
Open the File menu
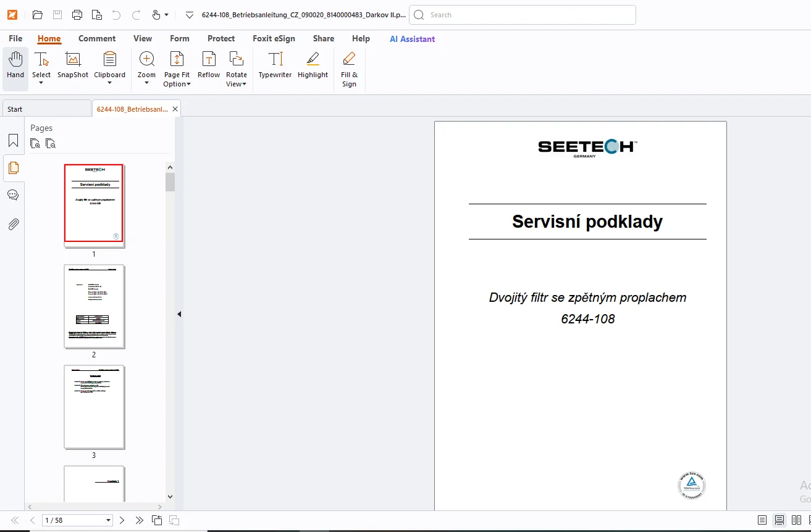[x=15, y=38]
